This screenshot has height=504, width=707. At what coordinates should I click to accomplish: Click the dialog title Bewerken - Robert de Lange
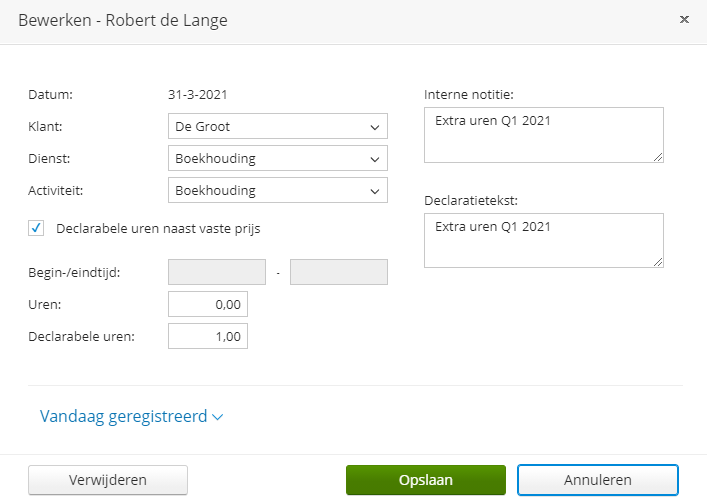coord(123,20)
